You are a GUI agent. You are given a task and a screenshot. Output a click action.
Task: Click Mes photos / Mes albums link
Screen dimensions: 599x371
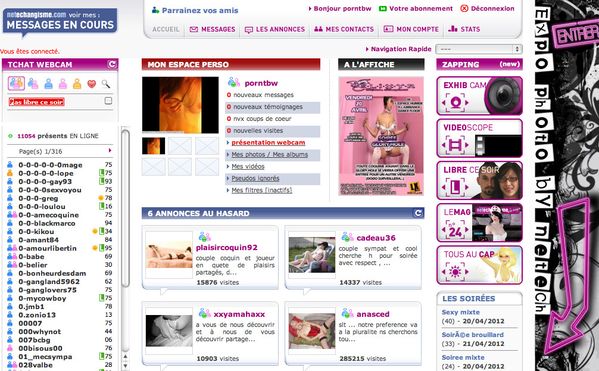tap(270, 155)
